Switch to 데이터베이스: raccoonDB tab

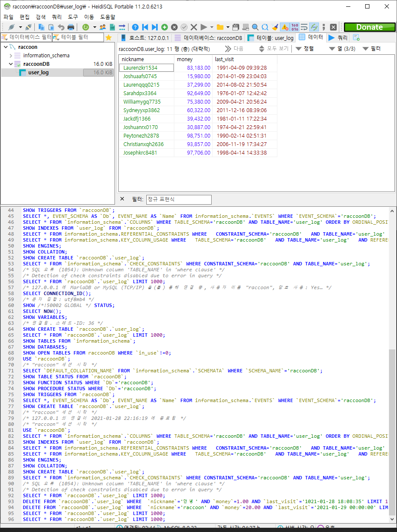pyautogui.click(x=209, y=38)
